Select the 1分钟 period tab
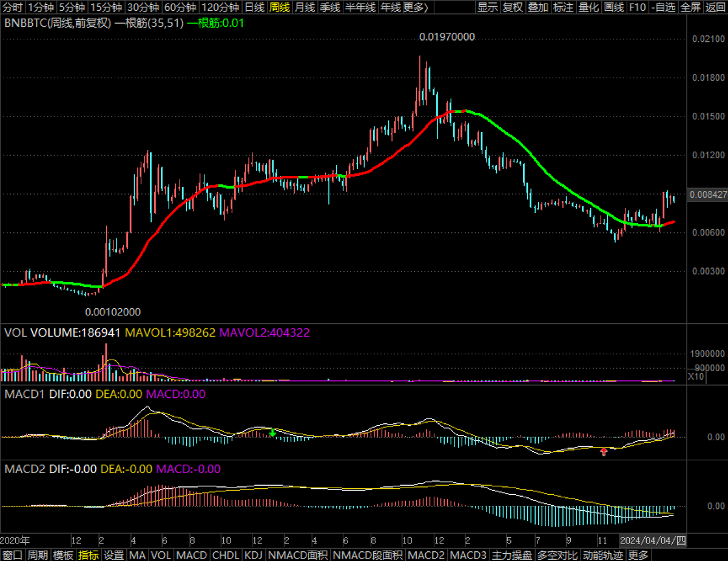 (41, 8)
